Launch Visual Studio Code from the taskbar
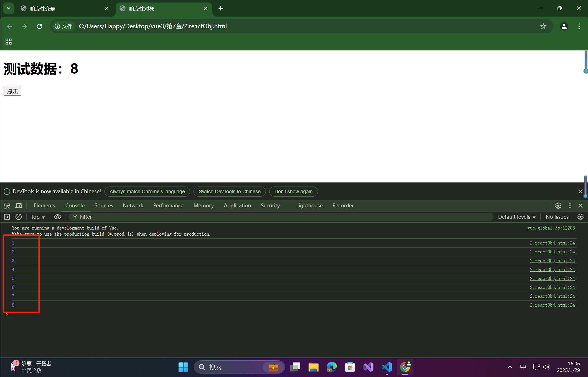588x377 pixels. point(387,367)
